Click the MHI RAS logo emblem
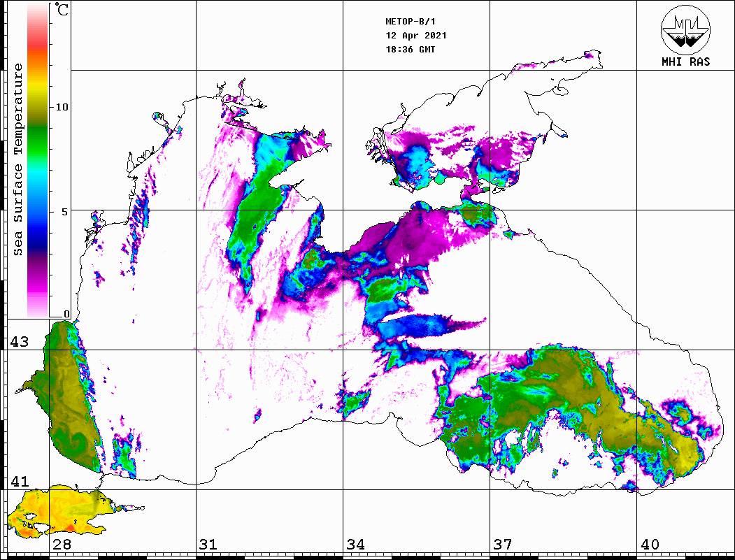The image size is (735, 560). point(685,29)
